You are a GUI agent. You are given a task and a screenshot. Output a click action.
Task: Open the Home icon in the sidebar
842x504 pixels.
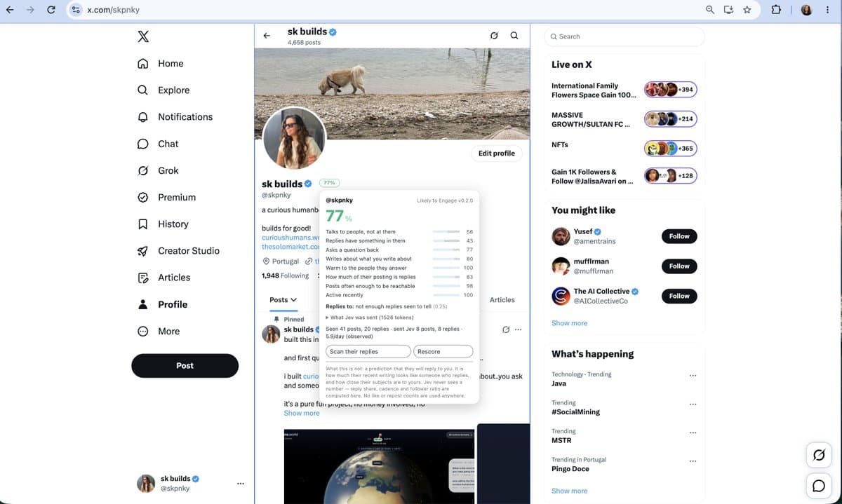coord(143,63)
